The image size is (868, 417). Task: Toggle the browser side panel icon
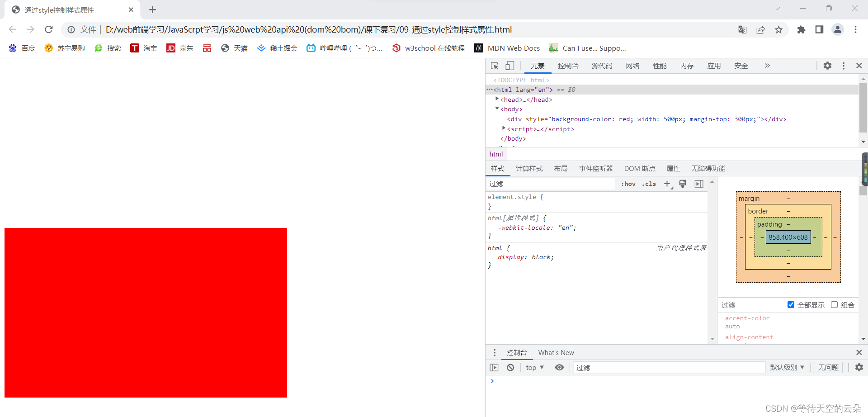pos(819,30)
